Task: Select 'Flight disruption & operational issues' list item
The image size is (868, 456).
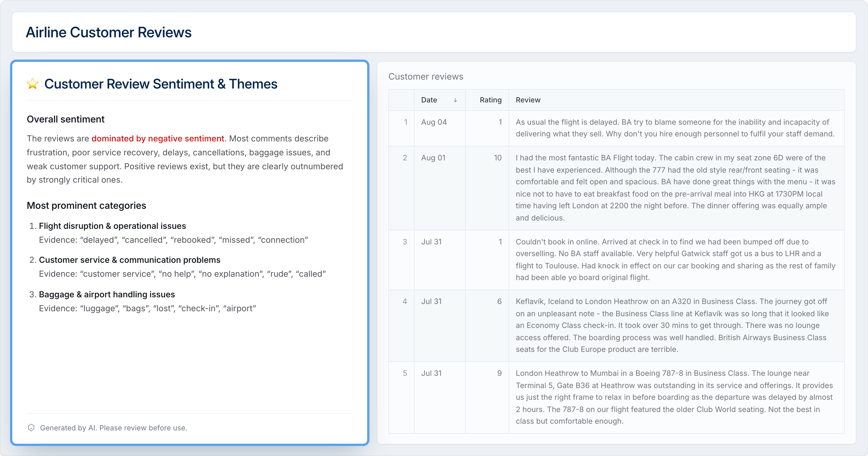Action: coord(113,226)
